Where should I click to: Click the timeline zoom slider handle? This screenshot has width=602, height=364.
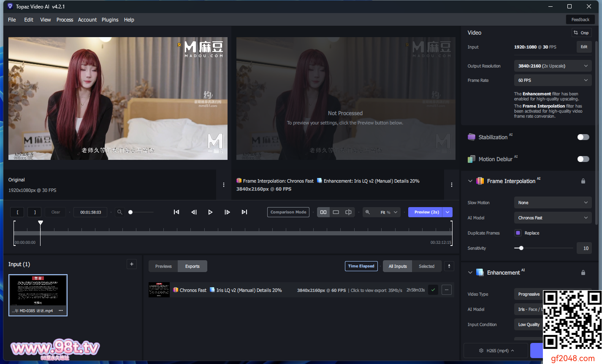click(x=130, y=212)
